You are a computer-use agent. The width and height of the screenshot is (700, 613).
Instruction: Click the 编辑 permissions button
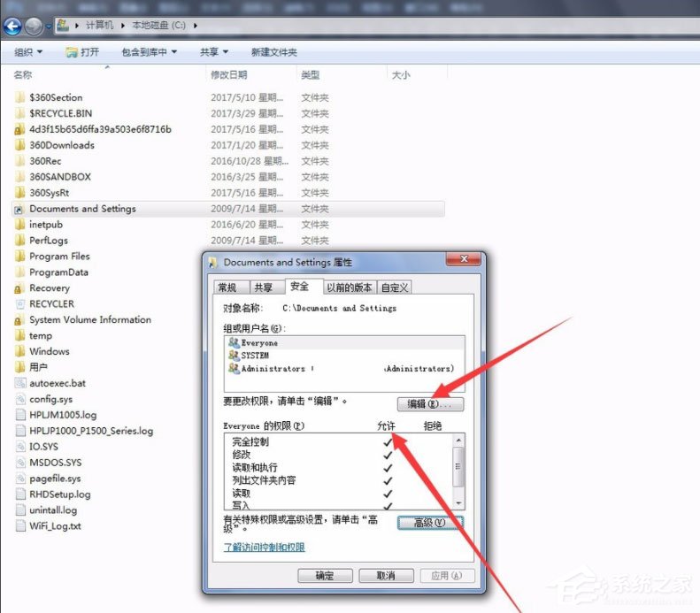click(429, 404)
